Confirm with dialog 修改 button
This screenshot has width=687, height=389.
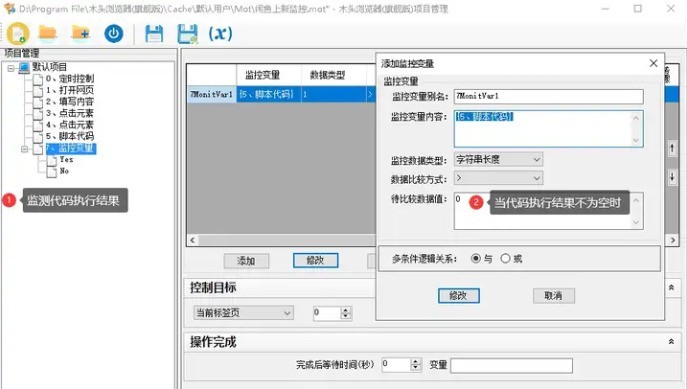[459, 296]
